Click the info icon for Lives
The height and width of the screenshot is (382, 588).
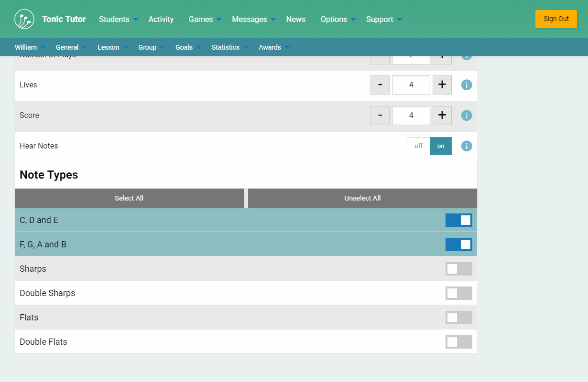coord(466,85)
